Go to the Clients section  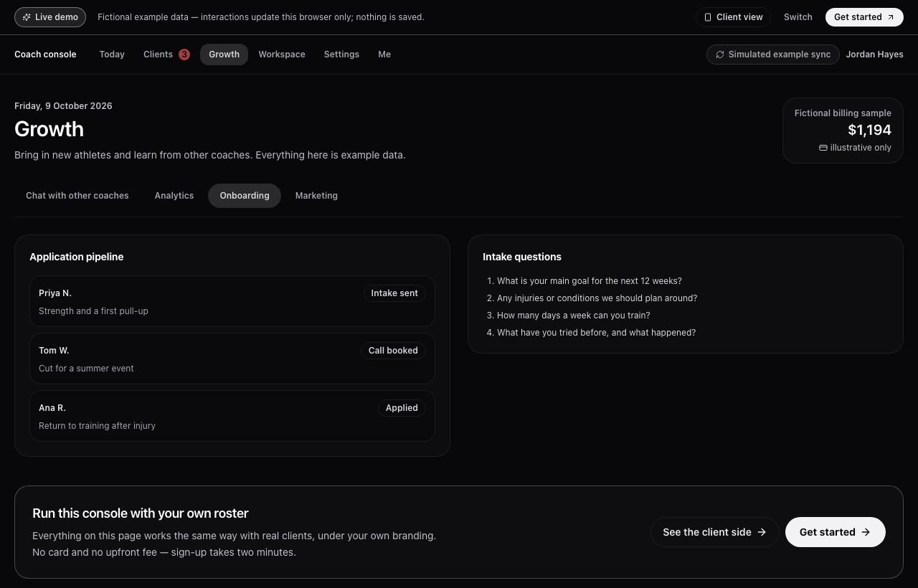(166, 54)
